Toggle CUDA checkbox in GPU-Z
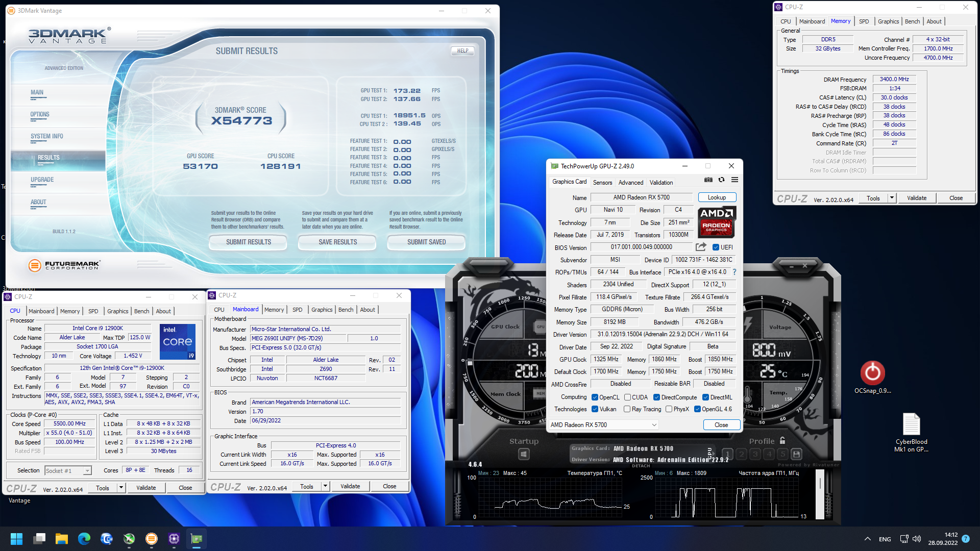 (627, 397)
